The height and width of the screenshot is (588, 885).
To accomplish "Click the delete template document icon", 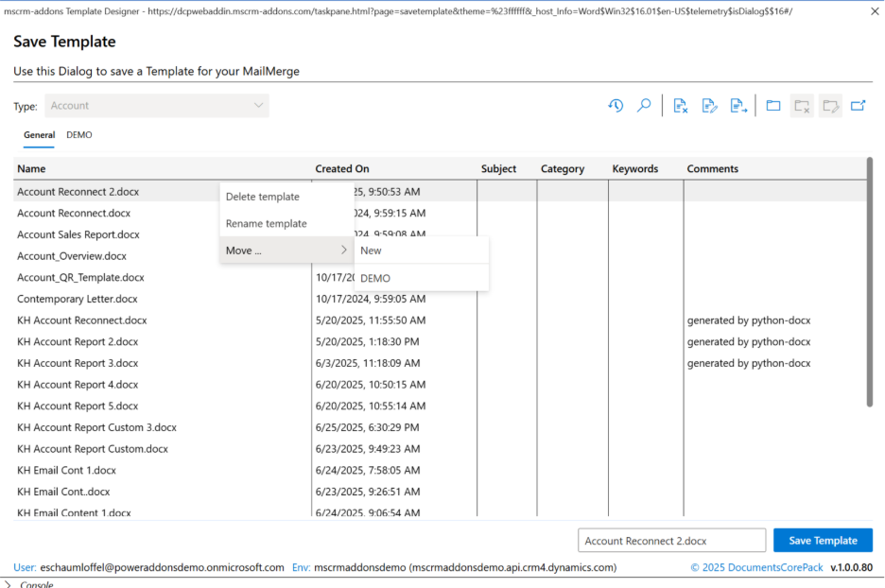I will click(681, 106).
